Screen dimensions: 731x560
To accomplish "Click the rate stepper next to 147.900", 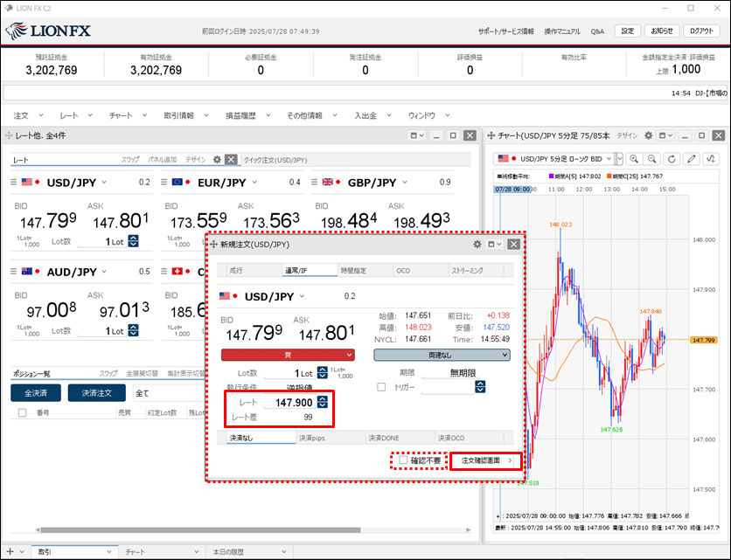I will 323,402.
